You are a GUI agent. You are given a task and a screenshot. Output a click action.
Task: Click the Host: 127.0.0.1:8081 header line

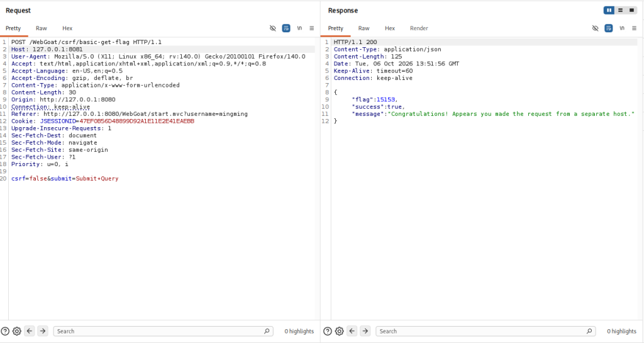pos(47,49)
